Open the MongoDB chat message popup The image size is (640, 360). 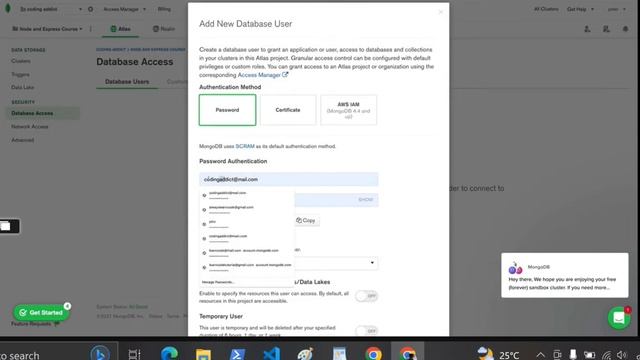point(565,276)
